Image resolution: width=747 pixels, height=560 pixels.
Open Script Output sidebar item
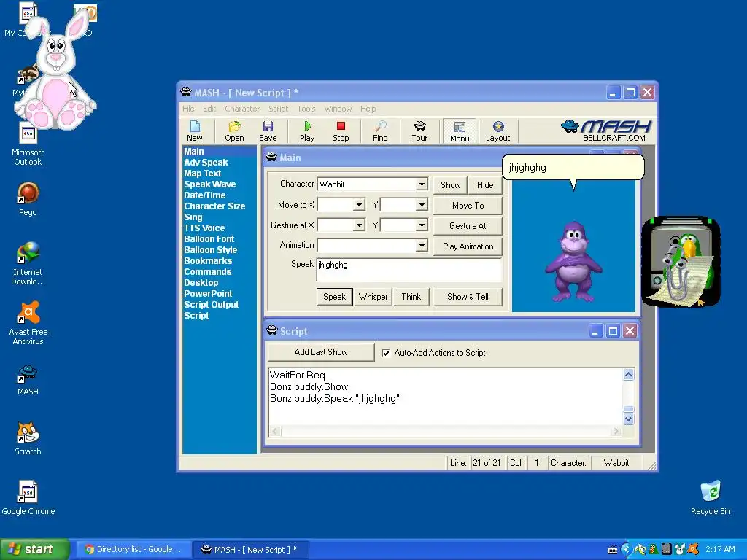211,305
